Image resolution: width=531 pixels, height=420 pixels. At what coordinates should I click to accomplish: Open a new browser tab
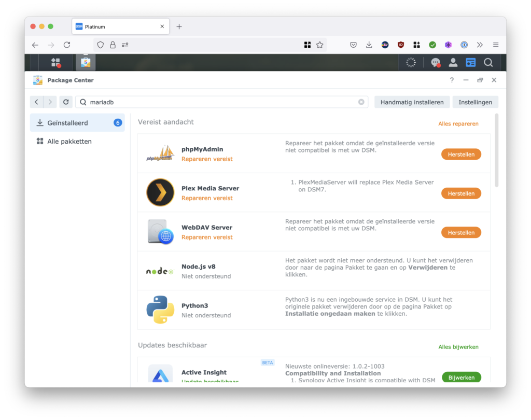179,26
